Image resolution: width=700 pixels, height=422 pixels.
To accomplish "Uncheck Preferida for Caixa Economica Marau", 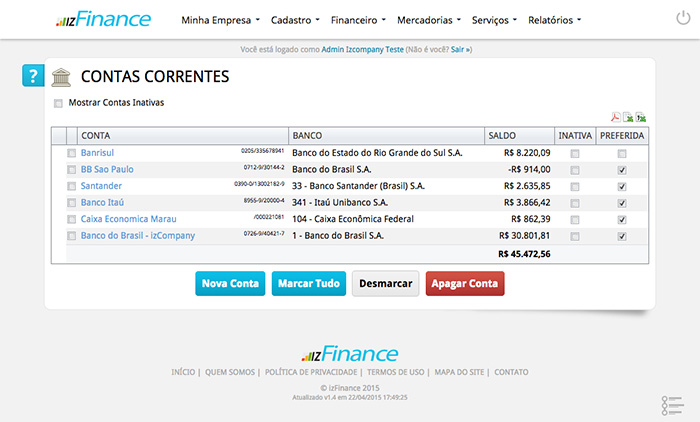I will [x=622, y=220].
